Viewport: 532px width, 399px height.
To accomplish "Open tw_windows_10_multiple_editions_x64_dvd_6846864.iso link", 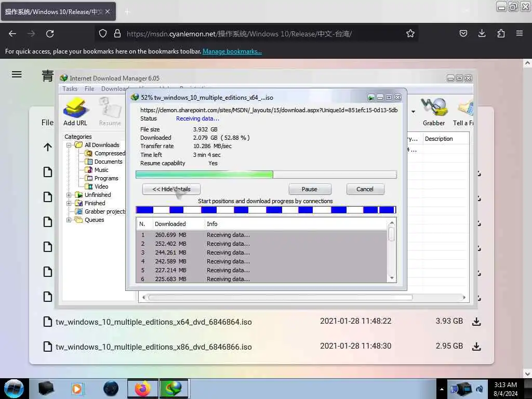I will point(154,322).
